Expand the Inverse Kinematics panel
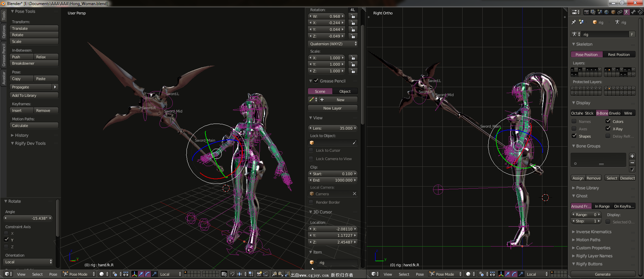Viewport: 644px width, 279px height. [x=593, y=232]
